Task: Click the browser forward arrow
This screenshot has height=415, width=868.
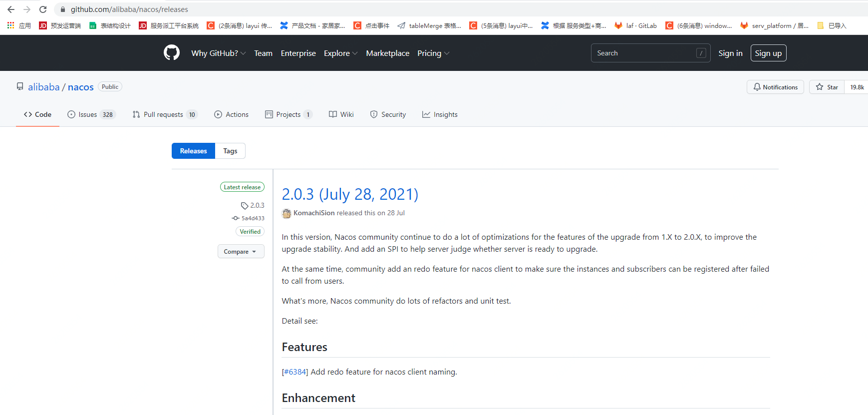Action: 27,9
